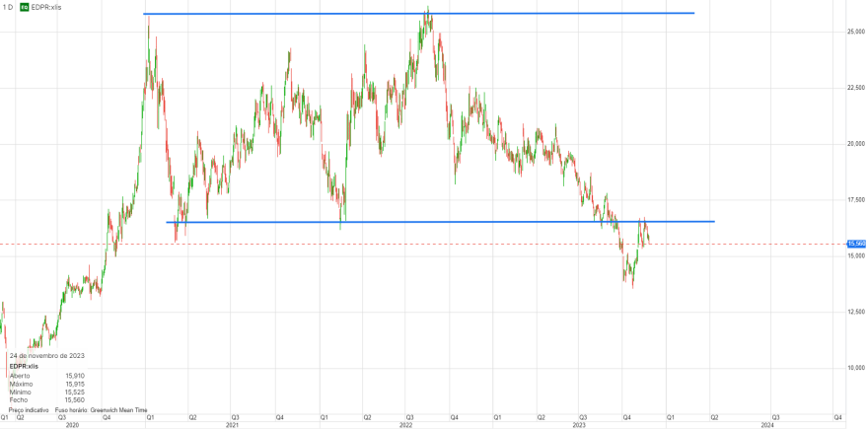
Task: Select the EDPR:xlis symbol label
Action: pyautogui.click(x=46, y=8)
